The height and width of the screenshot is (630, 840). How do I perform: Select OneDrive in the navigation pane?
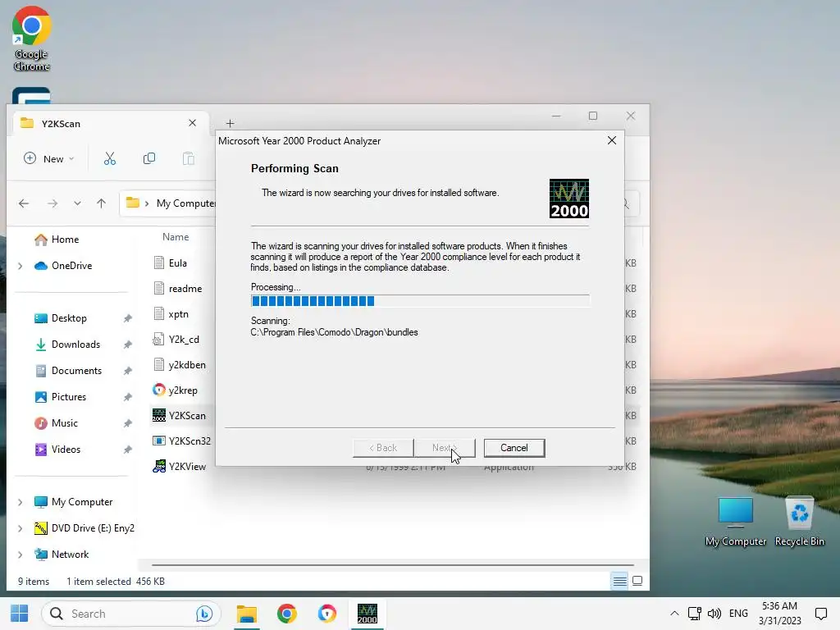[x=71, y=266]
